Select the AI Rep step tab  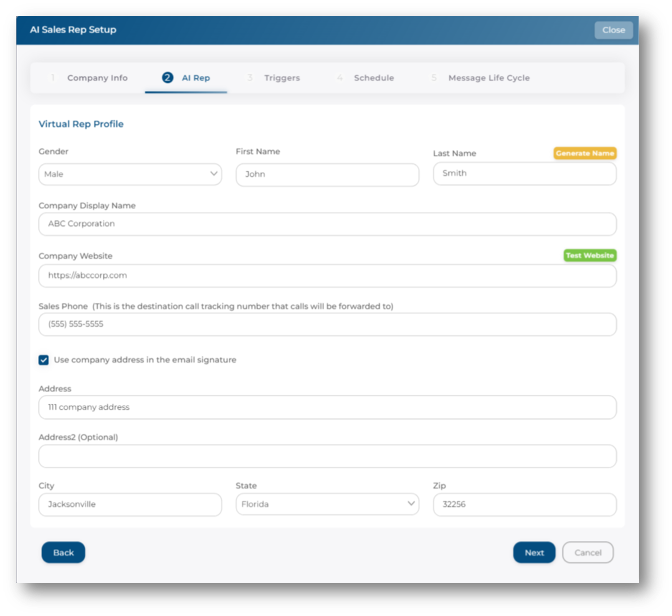point(186,78)
